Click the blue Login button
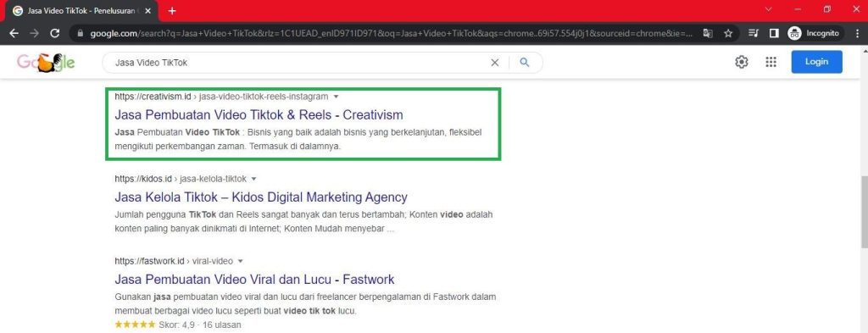Image resolution: width=868 pixels, height=333 pixels. (x=816, y=61)
